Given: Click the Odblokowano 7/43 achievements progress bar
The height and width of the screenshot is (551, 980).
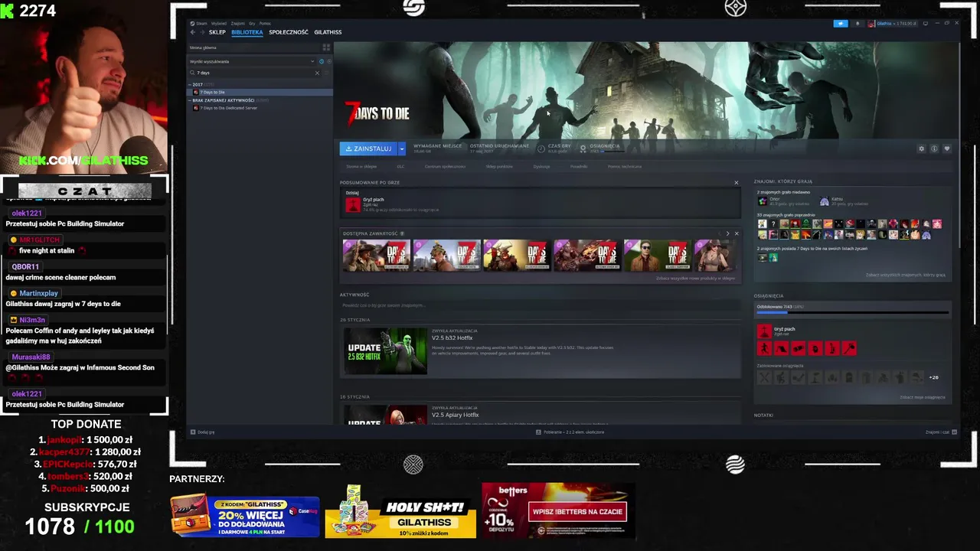Looking at the screenshot, I should coord(852,312).
